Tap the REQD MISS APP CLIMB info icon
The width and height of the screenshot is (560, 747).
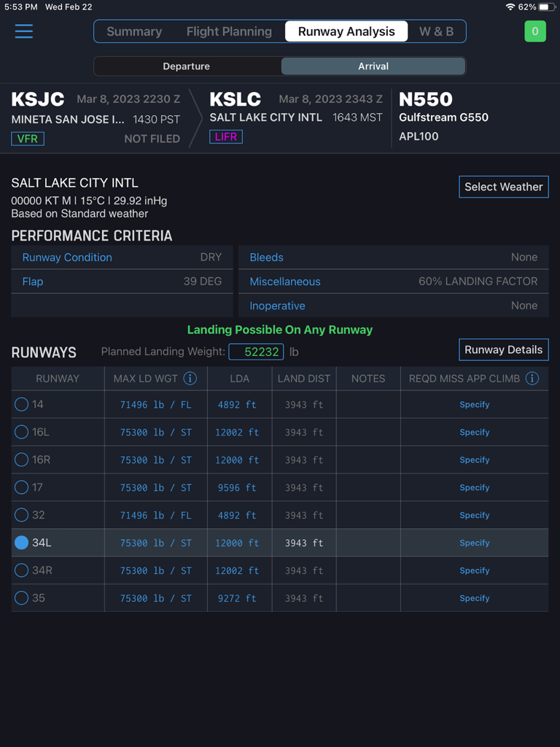coord(532,379)
